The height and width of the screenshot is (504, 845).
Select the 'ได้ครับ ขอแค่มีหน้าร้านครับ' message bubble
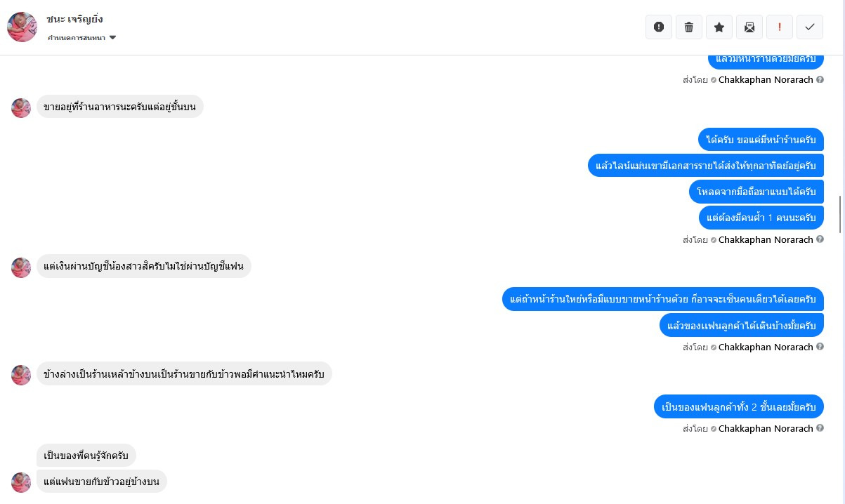coord(761,140)
